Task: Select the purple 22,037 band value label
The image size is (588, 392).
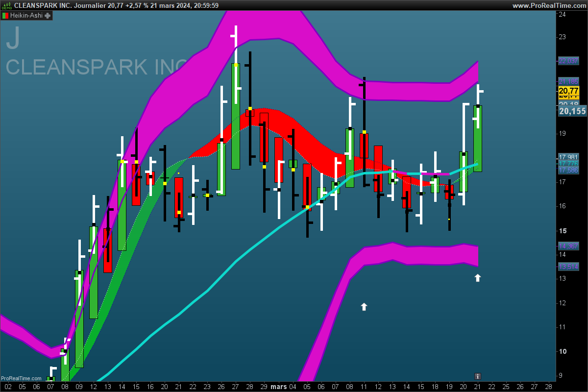Action: (568, 61)
